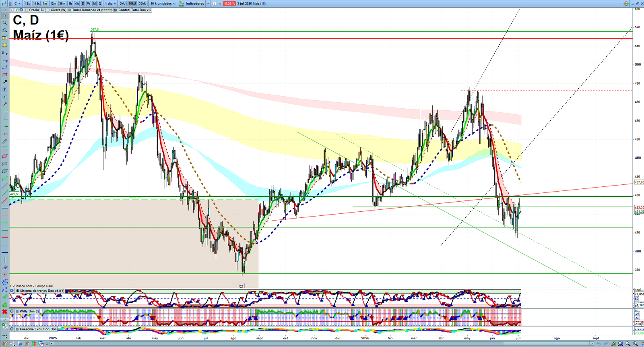Select the text box T tool
This screenshot has height=347, width=644.
pos(5,89)
